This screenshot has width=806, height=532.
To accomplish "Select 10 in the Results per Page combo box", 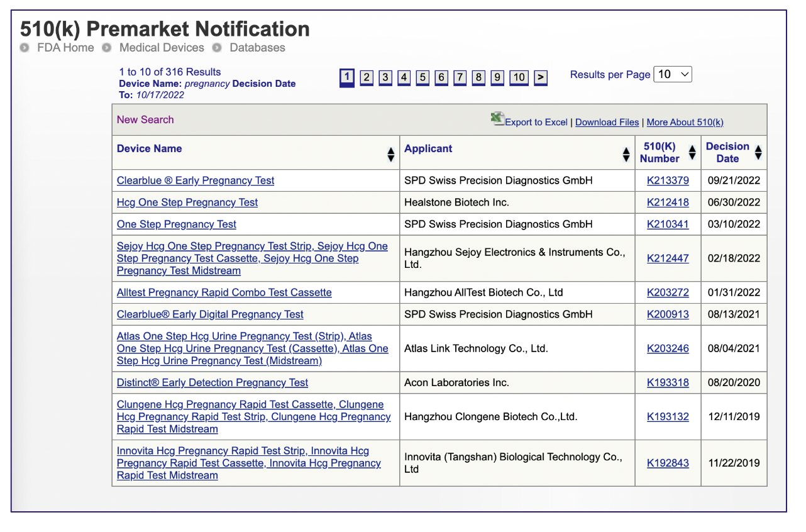I will tap(673, 74).
